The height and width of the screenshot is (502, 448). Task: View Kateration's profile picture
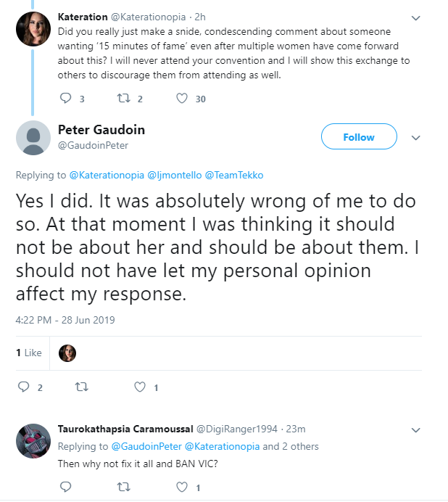[x=33, y=29]
